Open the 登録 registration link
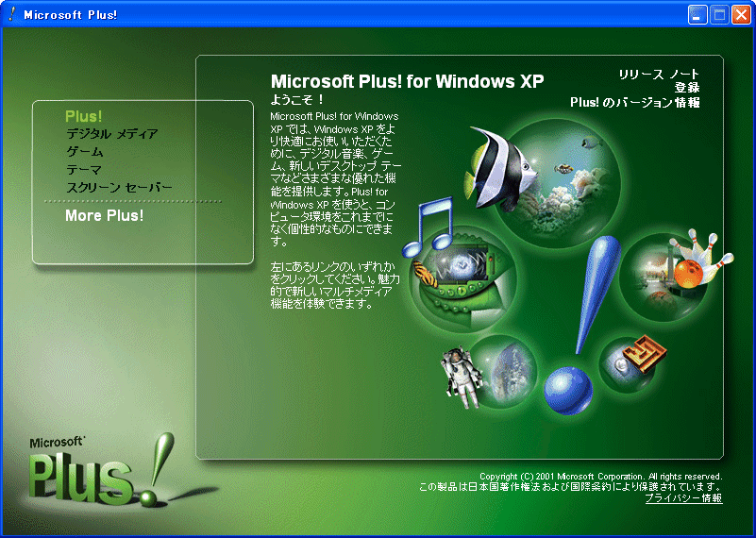 click(x=686, y=88)
